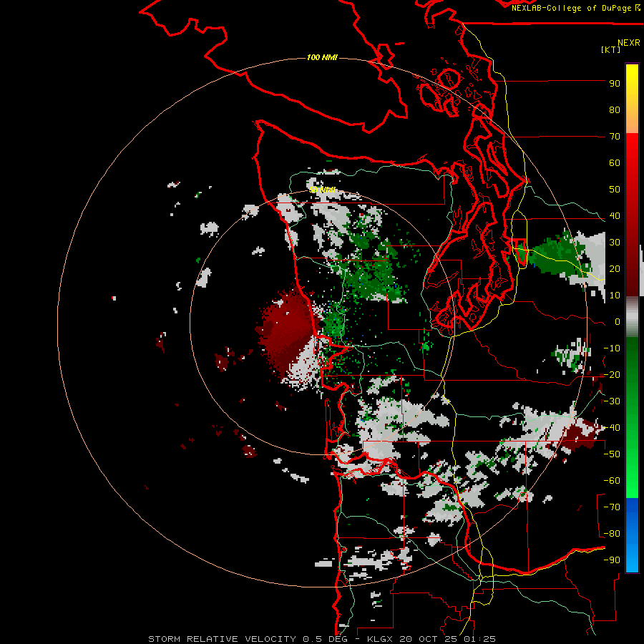Click the -30 value on the velocity scale

click(612, 401)
